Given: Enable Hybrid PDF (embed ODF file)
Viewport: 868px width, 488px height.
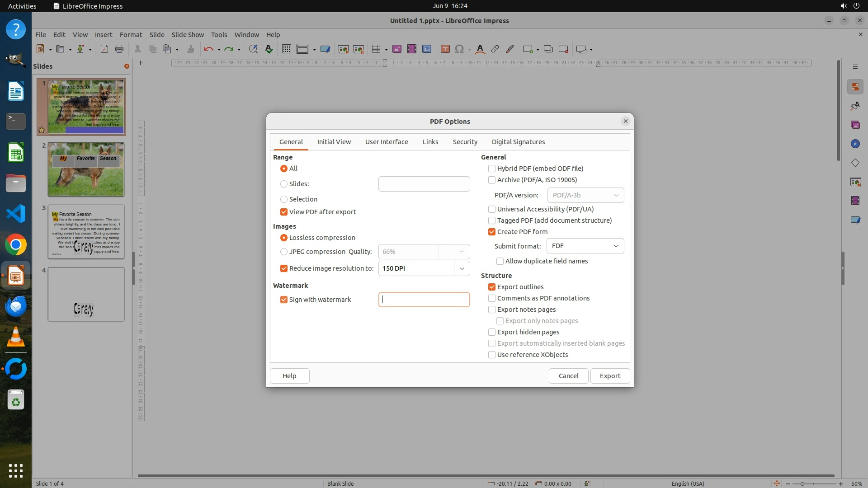Looking at the screenshot, I should (x=492, y=169).
